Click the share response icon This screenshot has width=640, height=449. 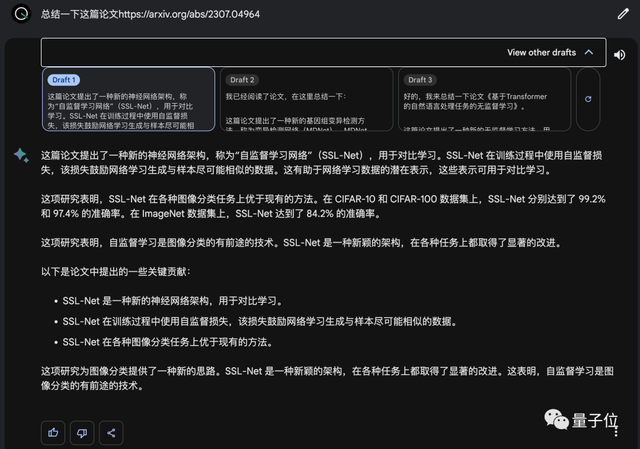coord(111,432)
